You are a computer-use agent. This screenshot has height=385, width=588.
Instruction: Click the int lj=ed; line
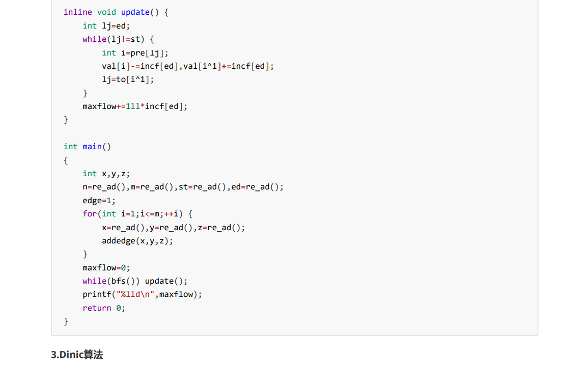point(106,26)
